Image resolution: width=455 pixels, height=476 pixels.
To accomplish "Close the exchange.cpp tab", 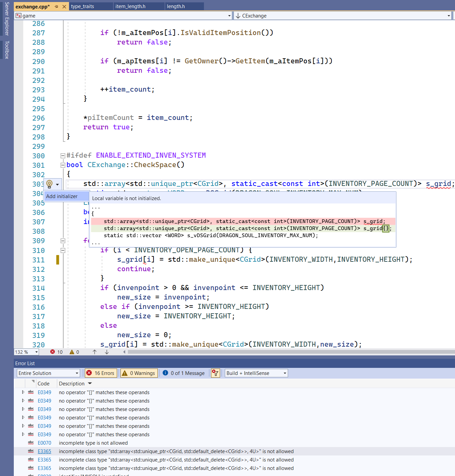I will tap(64, 6).
